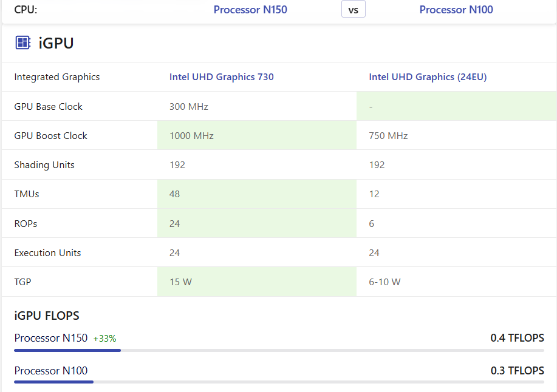Open Intel UHD Graphics (24EU) link
Screen dimensions: 557x392
[428, 76]
